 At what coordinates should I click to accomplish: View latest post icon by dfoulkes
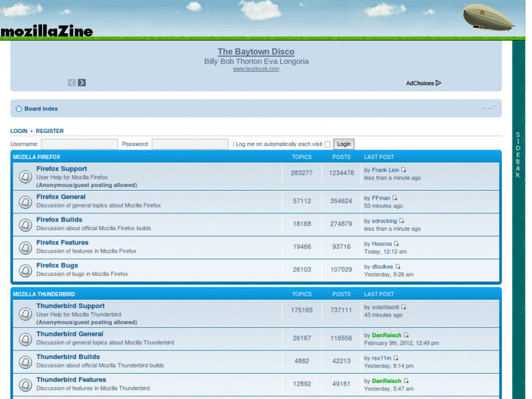(x=398, y=267)
